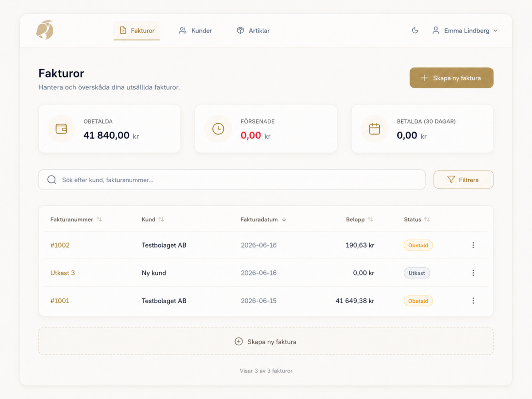
Task: Click Testbolaget AB in the #1002 row
Action: click(164, 245)
